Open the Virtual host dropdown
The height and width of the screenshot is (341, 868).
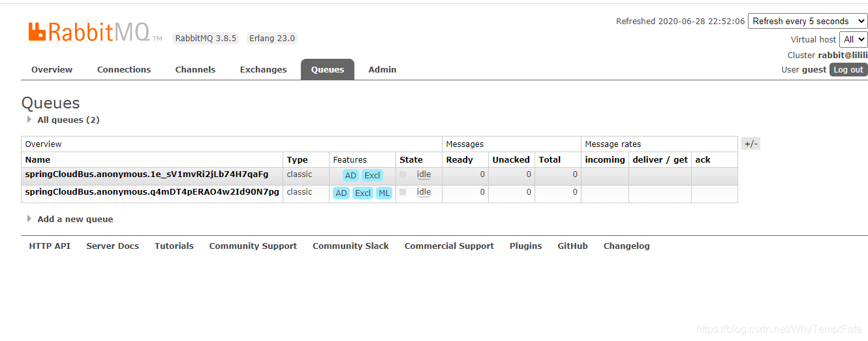click(x=853, y=39)
